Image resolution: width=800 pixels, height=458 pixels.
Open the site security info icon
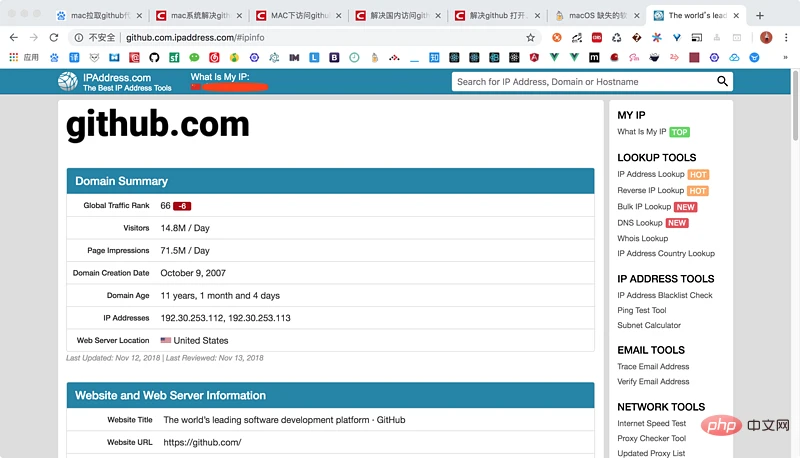click(x=79, y=37)
